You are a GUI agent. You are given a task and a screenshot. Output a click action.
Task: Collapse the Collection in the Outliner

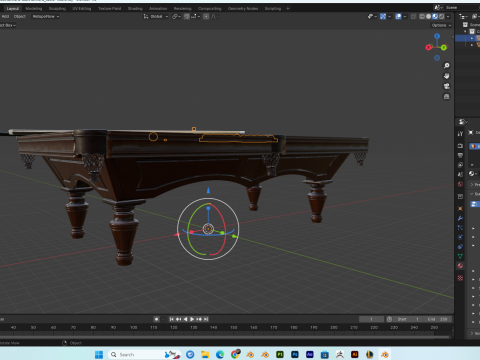(x=466, y=31)
